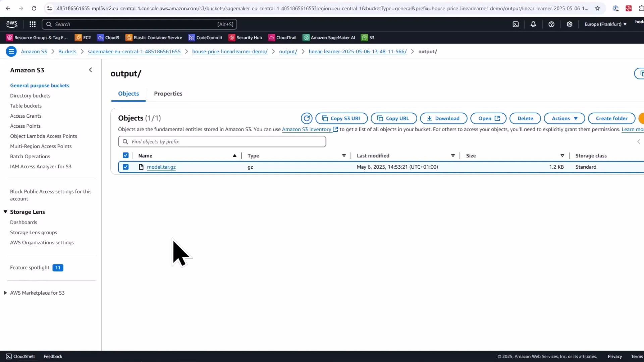Download the selected object
Image resolution: width=644 pixels, height=362 pixels.
pyautogui.click(x=443, y=118)
